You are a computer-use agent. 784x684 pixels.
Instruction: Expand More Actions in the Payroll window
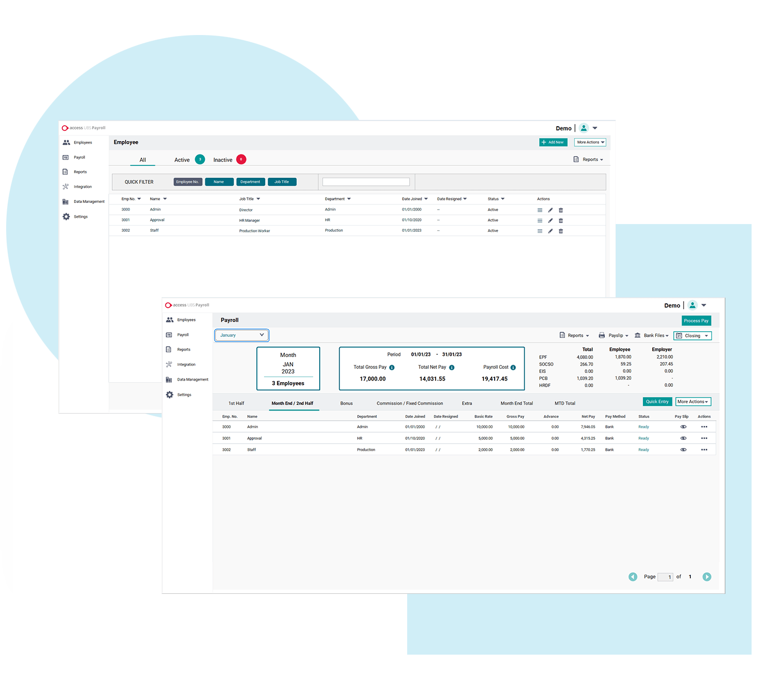[x=693, y=402]
